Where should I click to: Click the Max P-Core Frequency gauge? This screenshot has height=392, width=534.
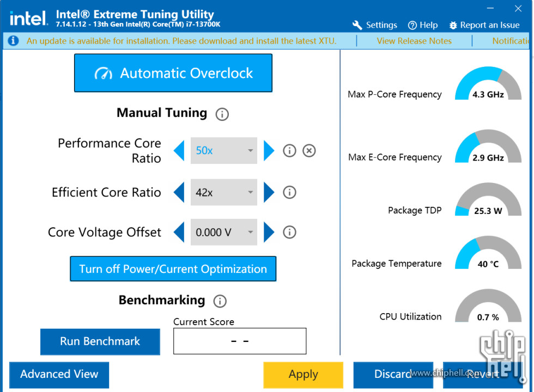tap(488, 83)
